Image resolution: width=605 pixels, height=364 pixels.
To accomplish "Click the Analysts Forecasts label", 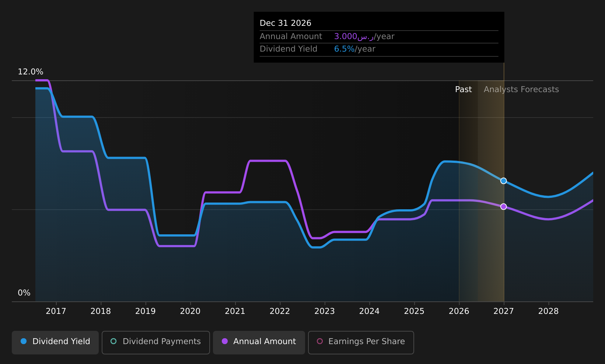I will pyautogui.click(x=521, y=90).
